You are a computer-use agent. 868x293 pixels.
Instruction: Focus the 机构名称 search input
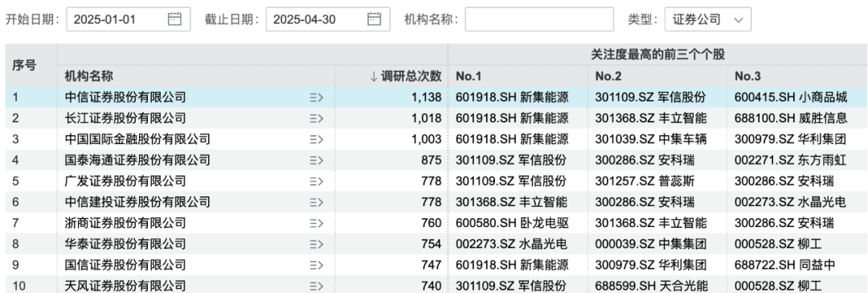(539, 19)
